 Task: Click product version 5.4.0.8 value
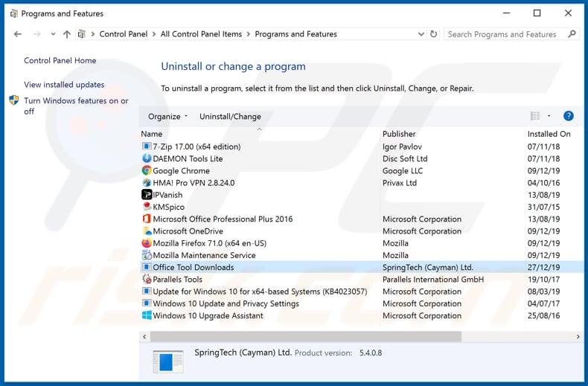click(371, 353)
